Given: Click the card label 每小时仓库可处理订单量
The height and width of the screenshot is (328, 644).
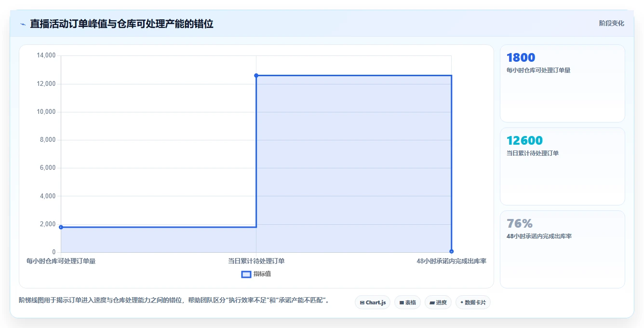Looking at the screenshot, I should pyautogui.click(x=538, y=70).
